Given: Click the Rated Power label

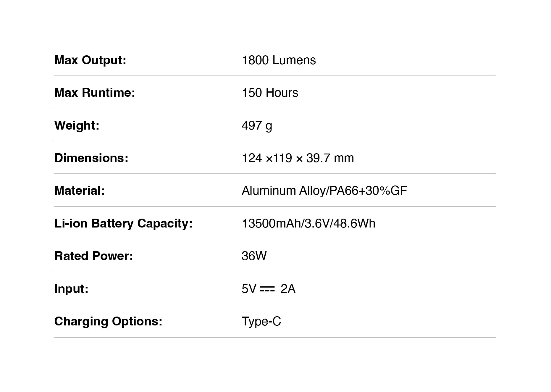Looking at the screenshot, I should coord(93,256).
